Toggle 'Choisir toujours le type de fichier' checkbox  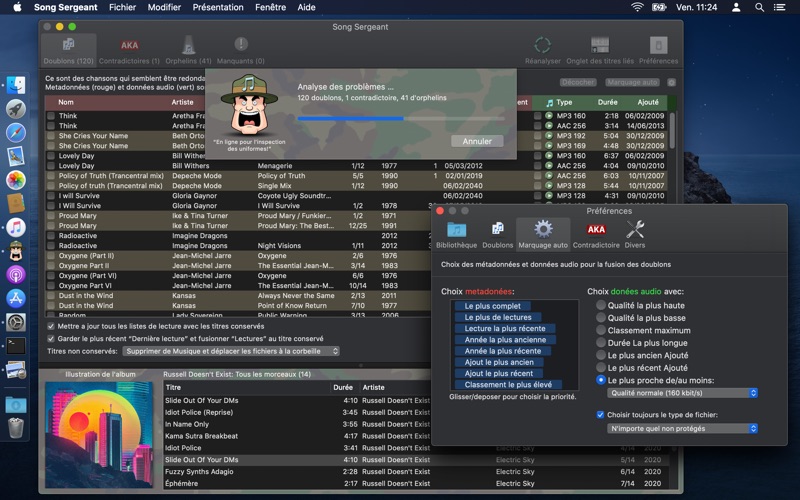(x=601, y=415)
